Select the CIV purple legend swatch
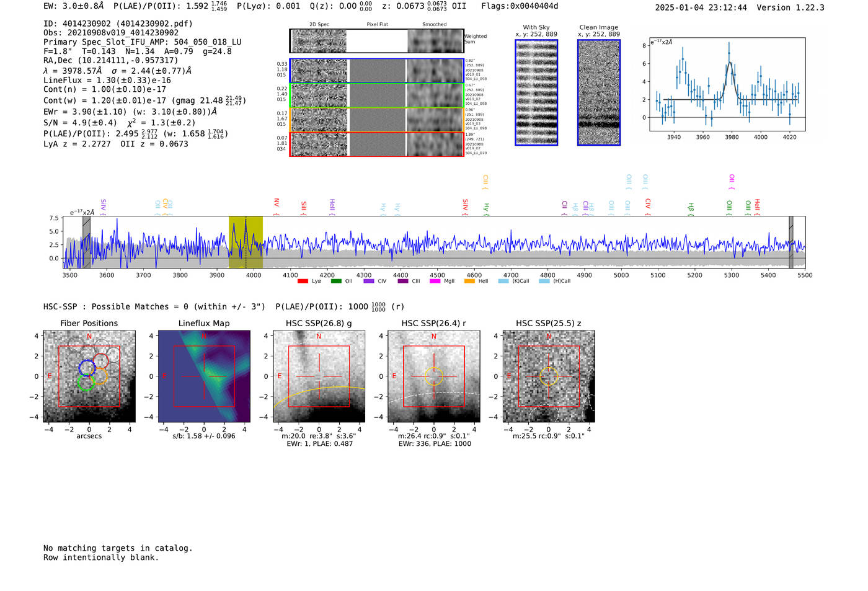Viewport: 868px width, 591px height. pyautogui.click(x=369, y=281)
